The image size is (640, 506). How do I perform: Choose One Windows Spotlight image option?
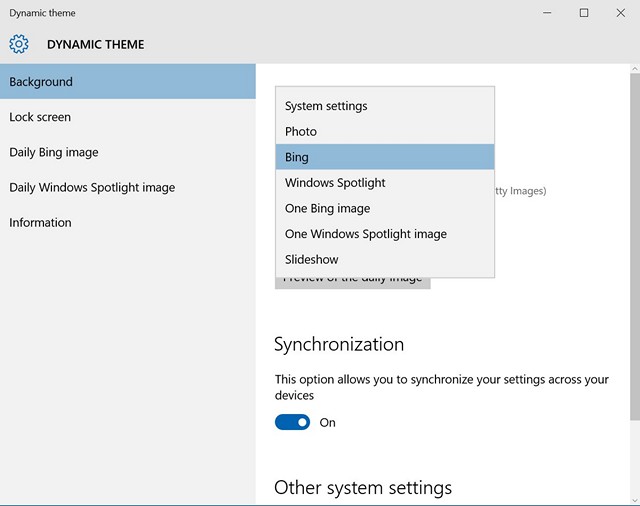[385, 234]
